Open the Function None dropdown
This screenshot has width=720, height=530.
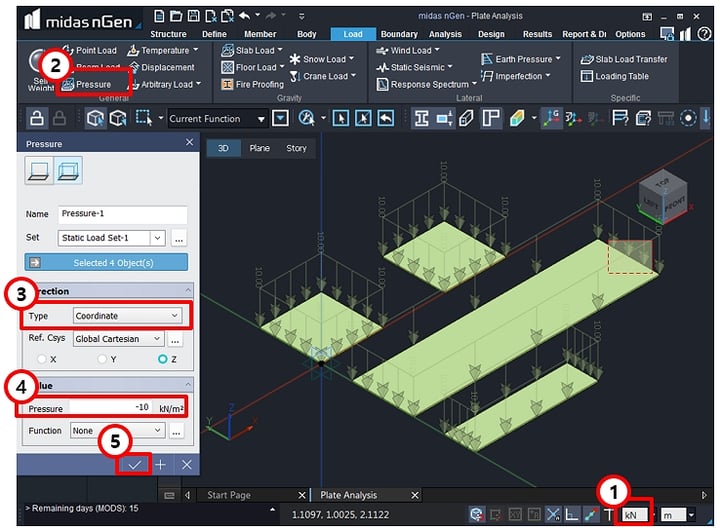point(117,430)
